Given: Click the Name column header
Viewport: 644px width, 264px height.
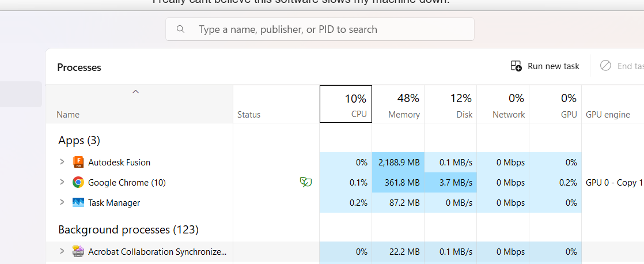Looking at the screenshot, I should click(68, 114).
